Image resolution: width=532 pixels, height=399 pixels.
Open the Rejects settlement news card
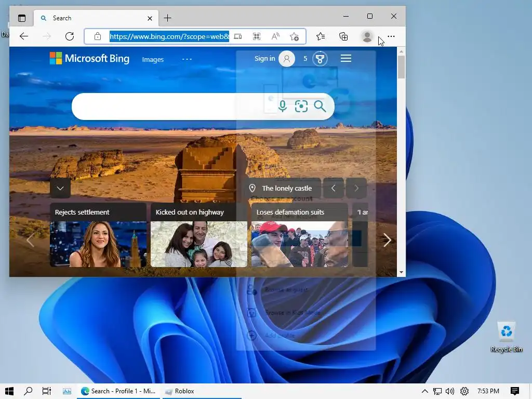click(98, 235)
